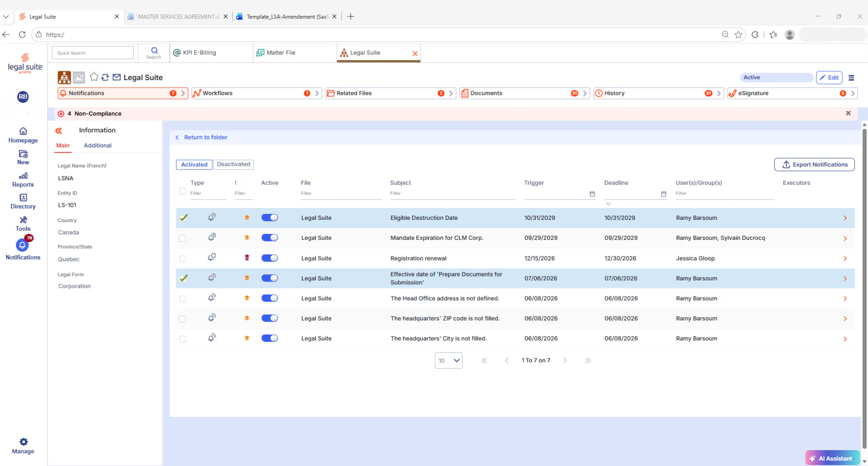Uncheck the Eligible Destruction Date row
The height and width of the screenshot is (466, 868).
point(183,218)
